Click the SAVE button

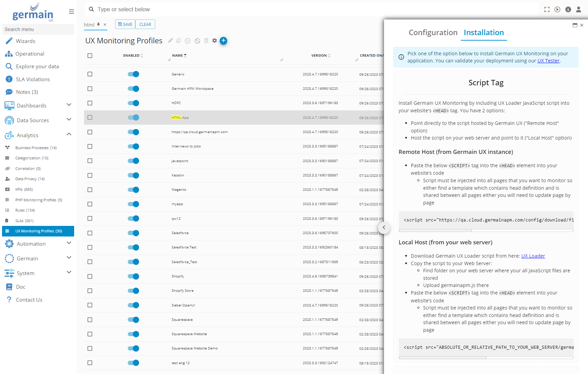click(x=125, y=25)
